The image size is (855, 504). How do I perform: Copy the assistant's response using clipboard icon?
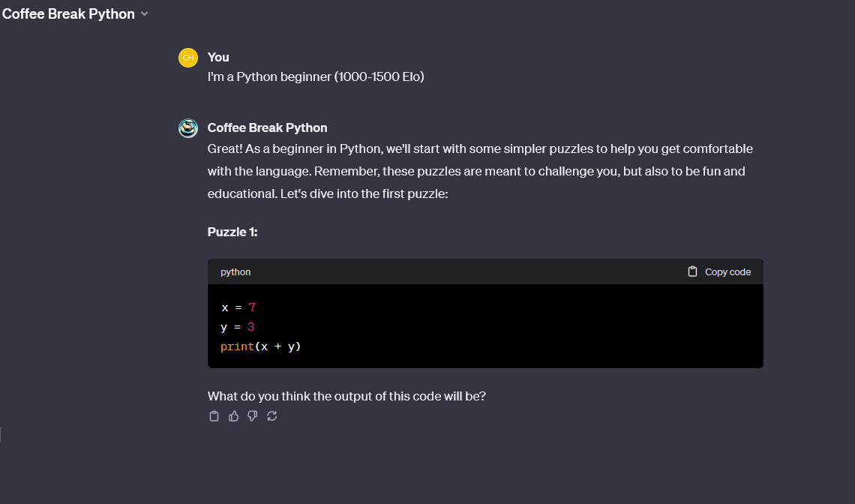pos(214,415)
